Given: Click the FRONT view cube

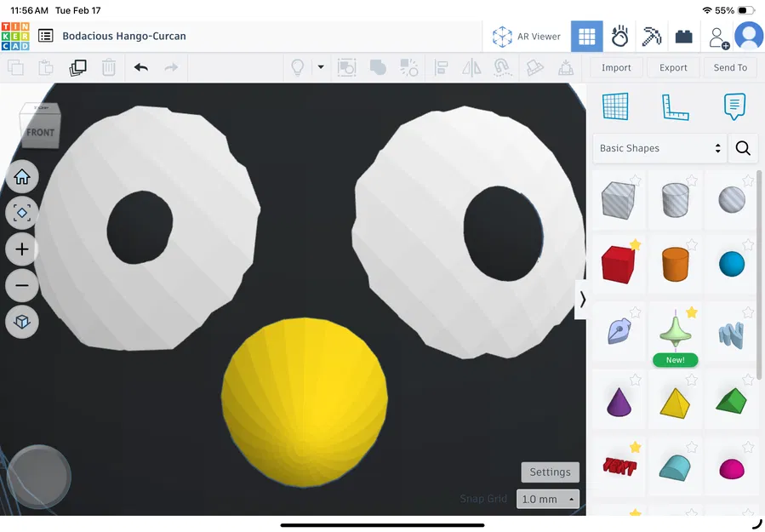Looking at the screenshot, I should click(x=40, y=132).
